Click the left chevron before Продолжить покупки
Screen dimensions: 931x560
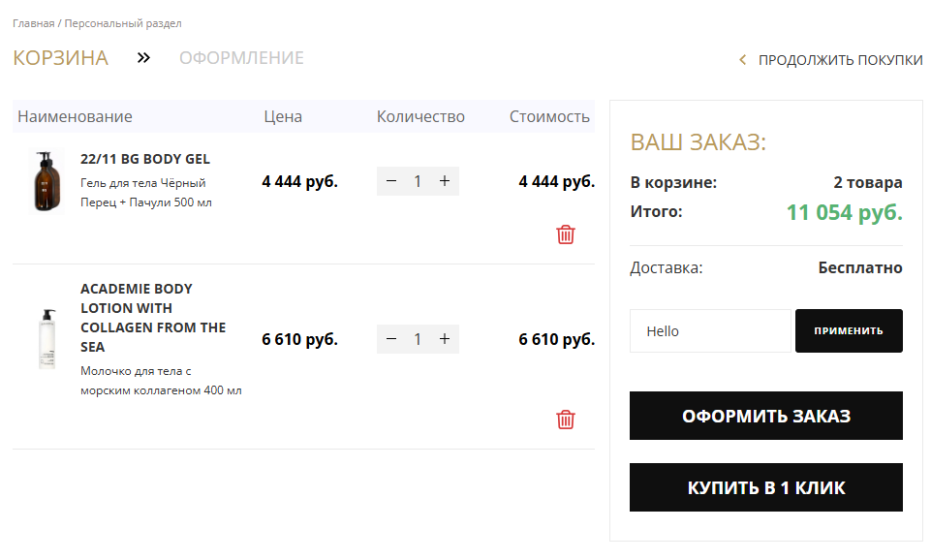tap(743, 60)
